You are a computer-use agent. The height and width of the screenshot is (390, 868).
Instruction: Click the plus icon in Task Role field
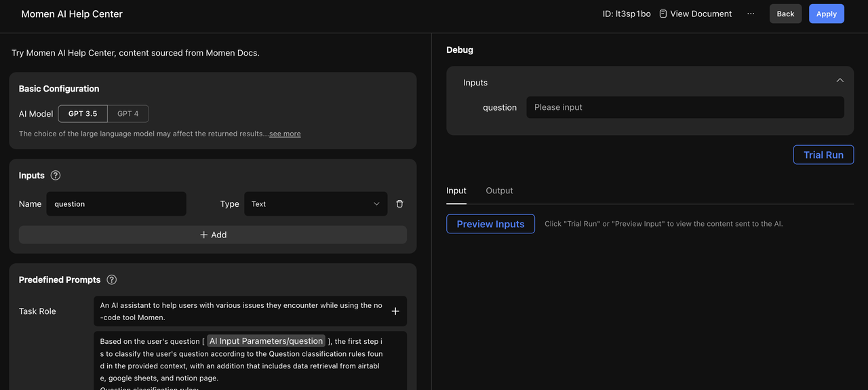coord(395,311)
